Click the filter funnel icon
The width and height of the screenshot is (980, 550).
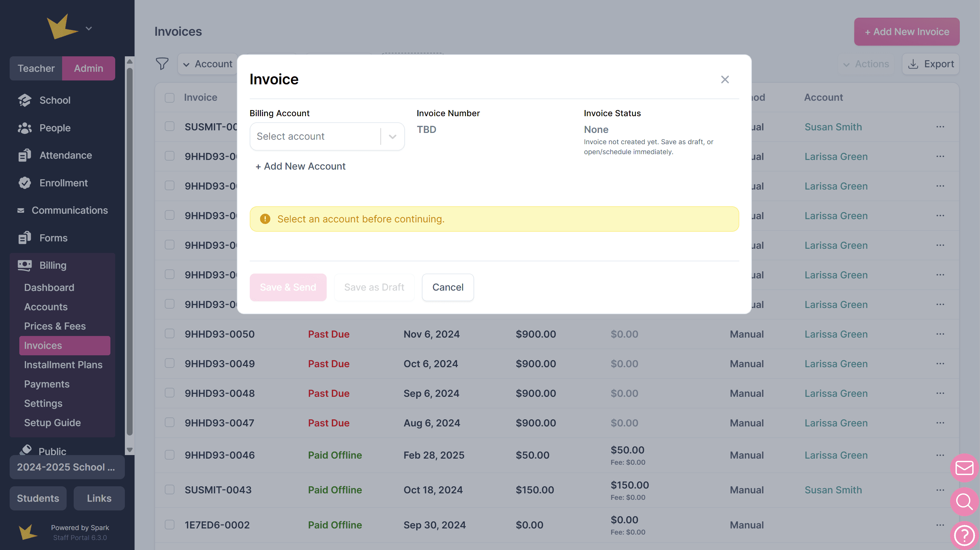pyautogui.click(x=162, y=63)
